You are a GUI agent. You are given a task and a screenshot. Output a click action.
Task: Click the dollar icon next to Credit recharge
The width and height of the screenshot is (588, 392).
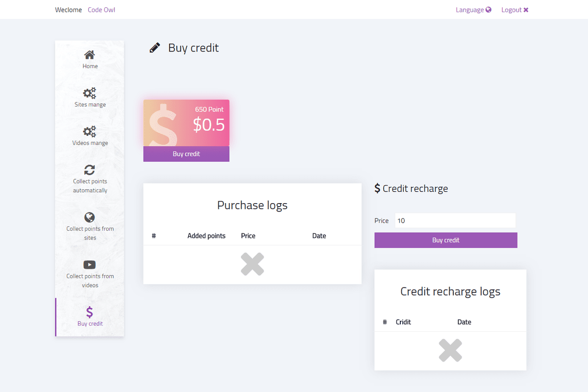point(377,188)
